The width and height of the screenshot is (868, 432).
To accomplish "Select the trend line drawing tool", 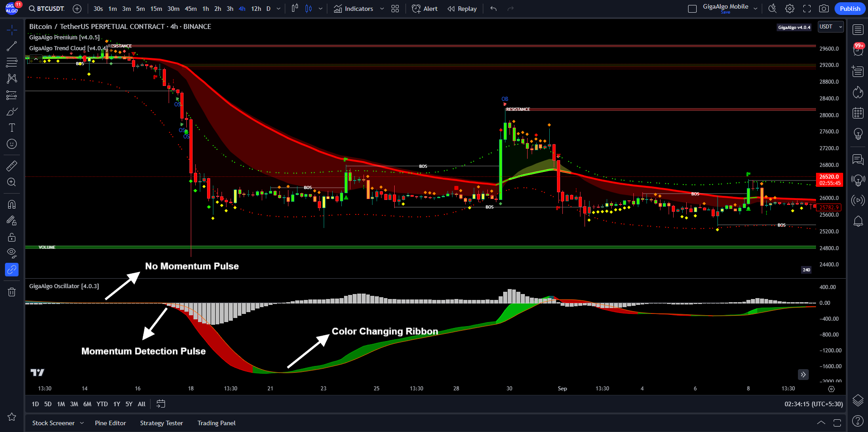I will click(12, 46).
